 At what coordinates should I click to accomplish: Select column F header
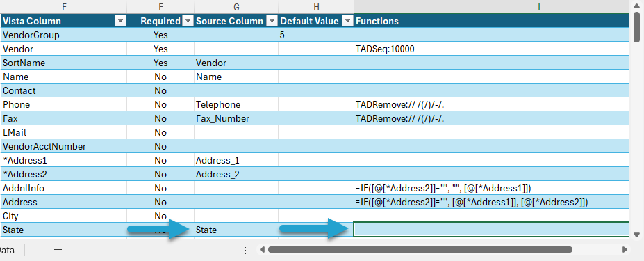point(160,6)
